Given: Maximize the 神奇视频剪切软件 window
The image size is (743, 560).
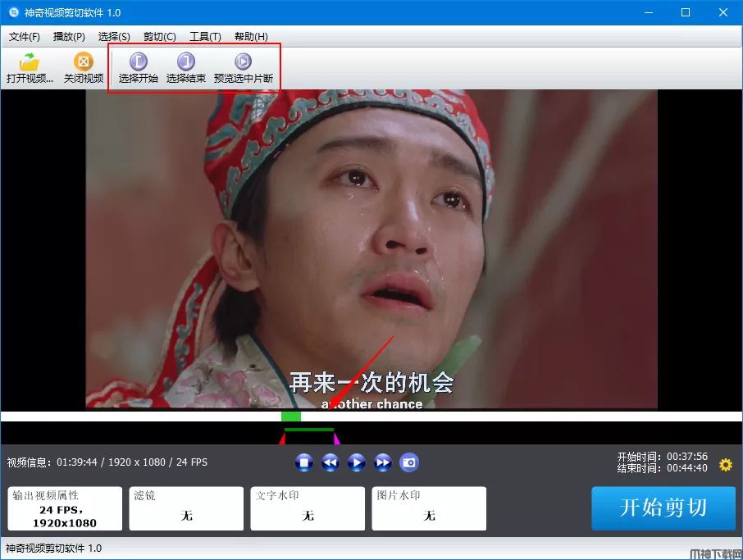Looking at the screenshot, I should pyautogui.click(x=686, y=12).
